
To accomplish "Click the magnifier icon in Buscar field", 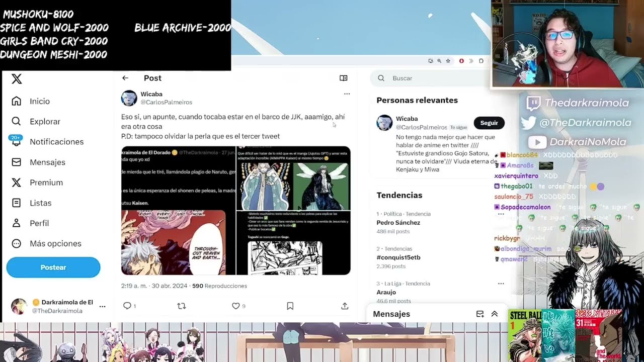I will pyautogui.click(x=381, y=78).
